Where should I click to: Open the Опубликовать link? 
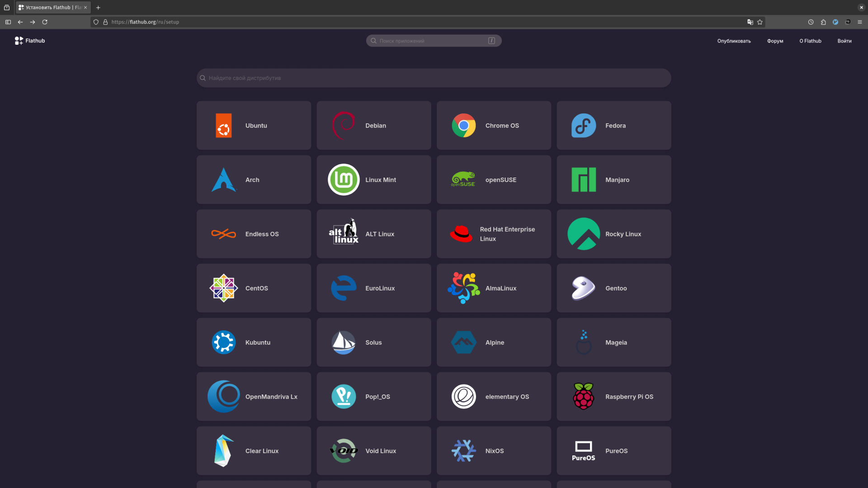click(x=734, y=41)
